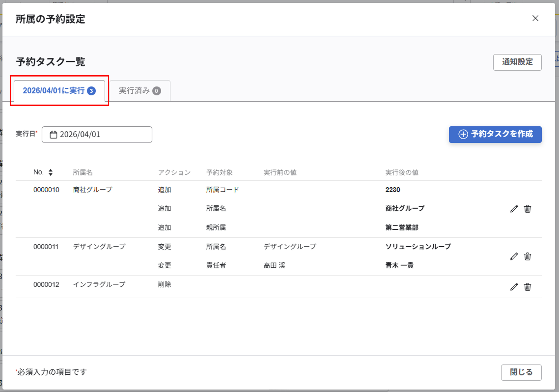Select row number 0000010
Screen dimensions: 559x392
pos(46,190)
